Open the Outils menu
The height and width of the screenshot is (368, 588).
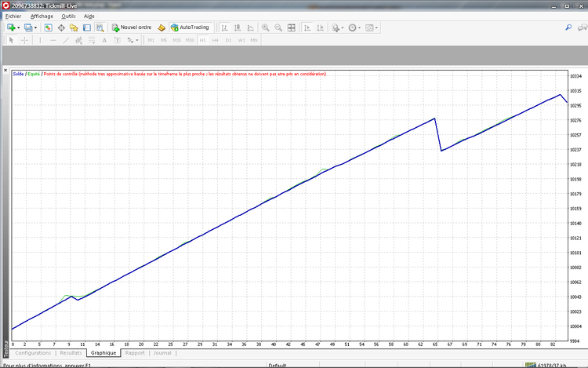pos(68,16)
